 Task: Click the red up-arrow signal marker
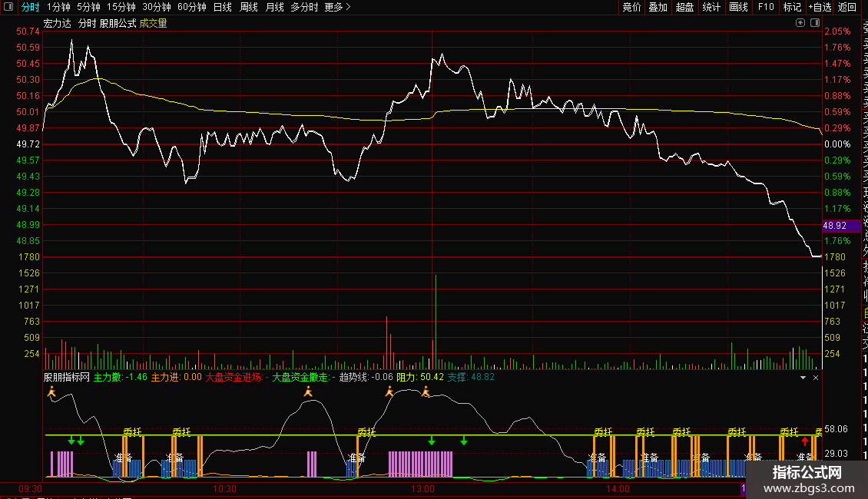click(805, 441)
